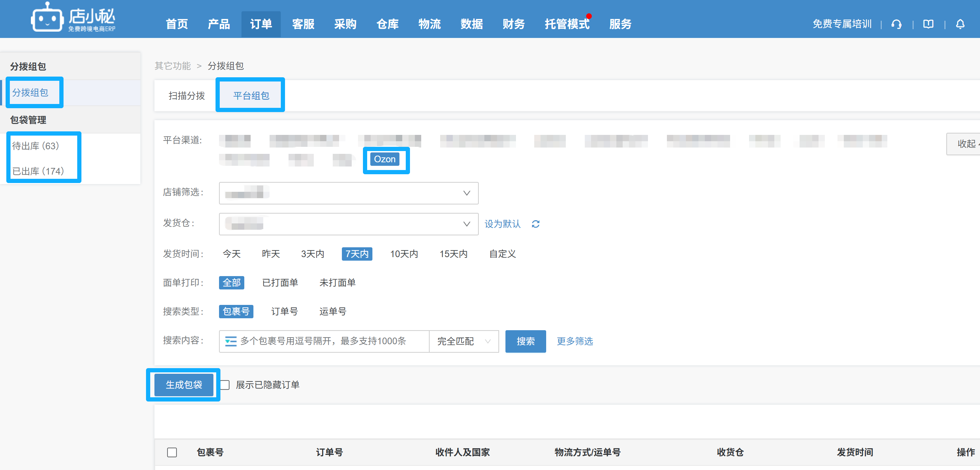The image size is (980, 470).
Task: Filter label printing by 全部
Action: pyautogui.click(x=232, y=283)
